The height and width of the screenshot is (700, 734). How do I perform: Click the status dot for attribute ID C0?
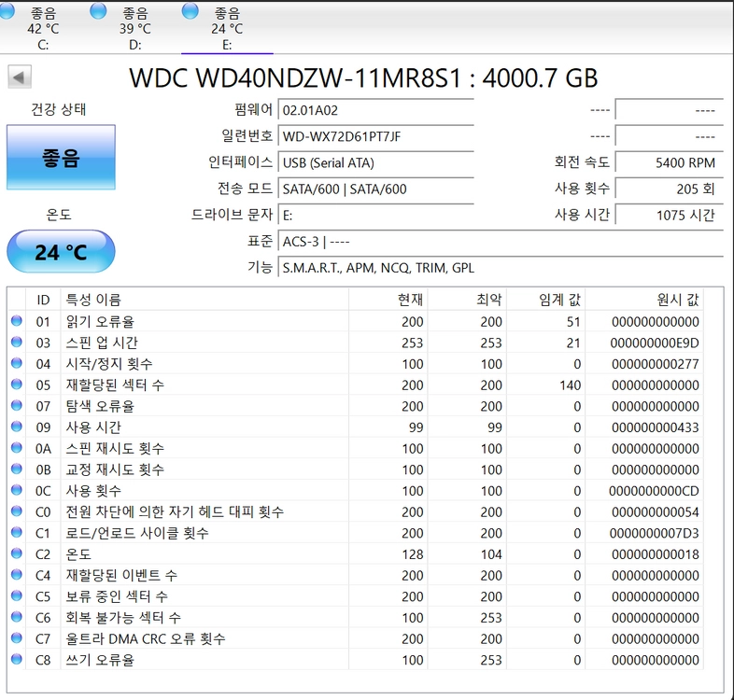tap(17, 511)
